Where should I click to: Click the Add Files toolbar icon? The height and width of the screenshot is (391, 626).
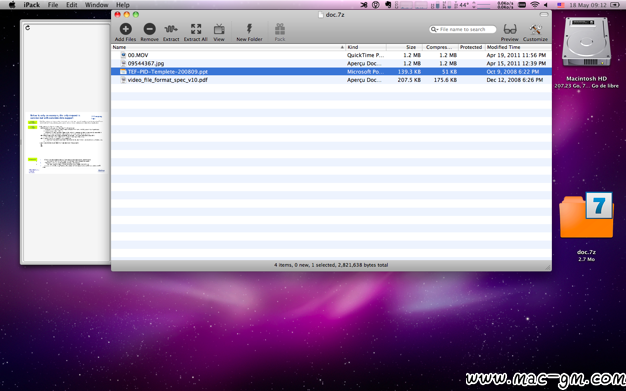[125, 29]
